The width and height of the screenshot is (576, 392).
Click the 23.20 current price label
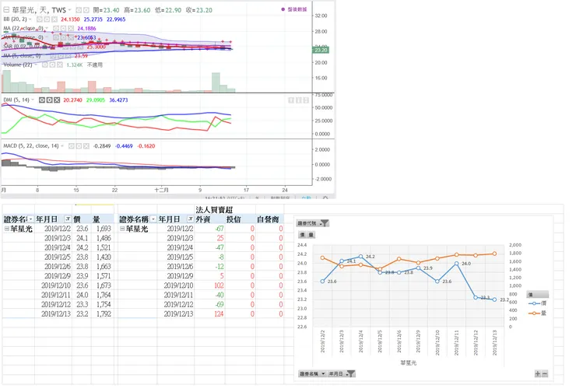321,50
